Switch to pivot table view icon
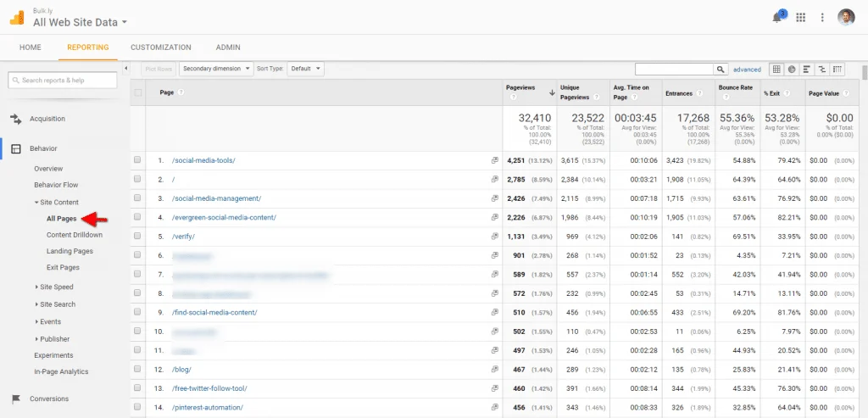The image size is (868, 418). tap(837, 69)
